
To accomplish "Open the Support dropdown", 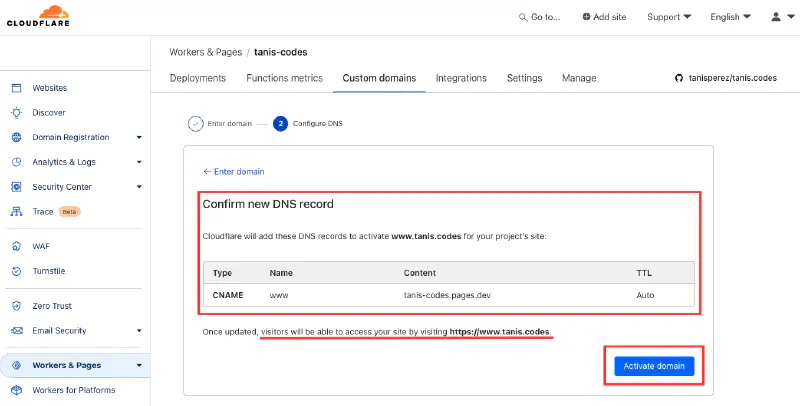I will point(669,17).
